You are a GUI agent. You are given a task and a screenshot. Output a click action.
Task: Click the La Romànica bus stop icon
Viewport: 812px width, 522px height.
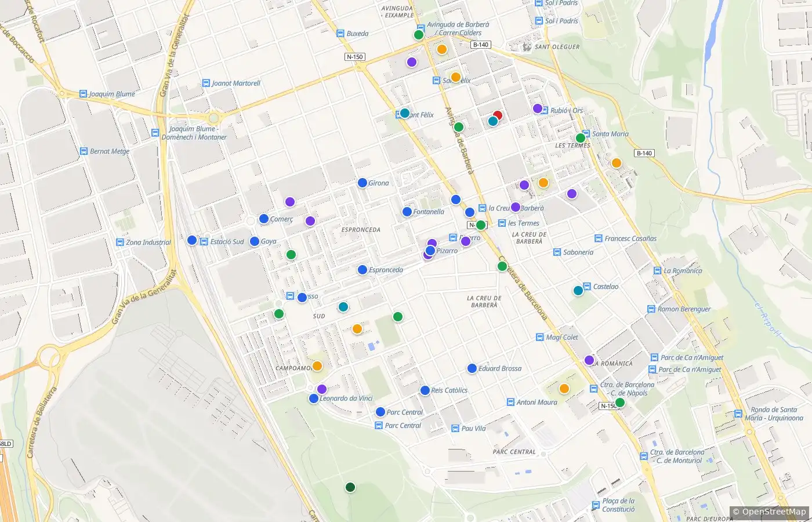[x=657, y=271]
